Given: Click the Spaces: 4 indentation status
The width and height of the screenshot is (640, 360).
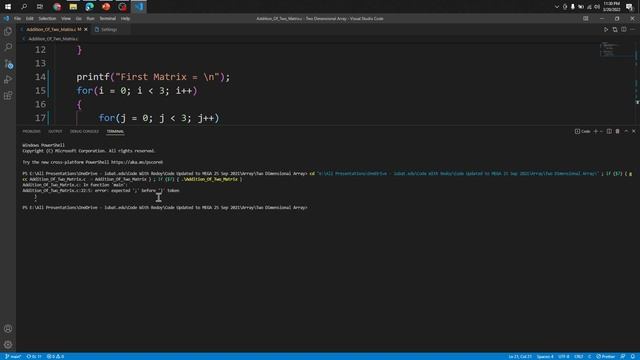Looking at the screenshot, I should [x=545, y=356].
